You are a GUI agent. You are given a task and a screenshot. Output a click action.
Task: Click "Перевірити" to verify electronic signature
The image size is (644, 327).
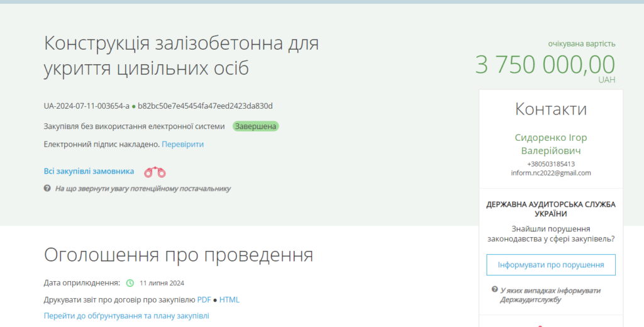point(182,145)
